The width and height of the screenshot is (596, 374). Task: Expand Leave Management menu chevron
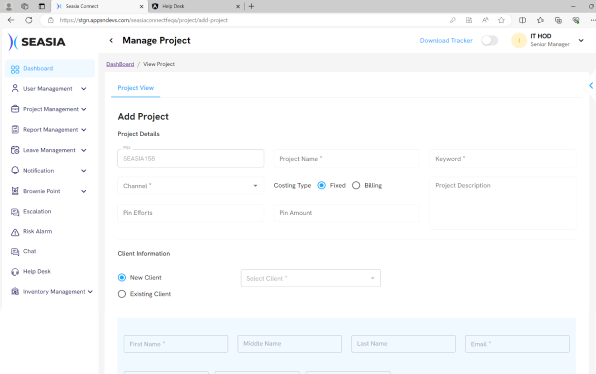coord(84,150)
